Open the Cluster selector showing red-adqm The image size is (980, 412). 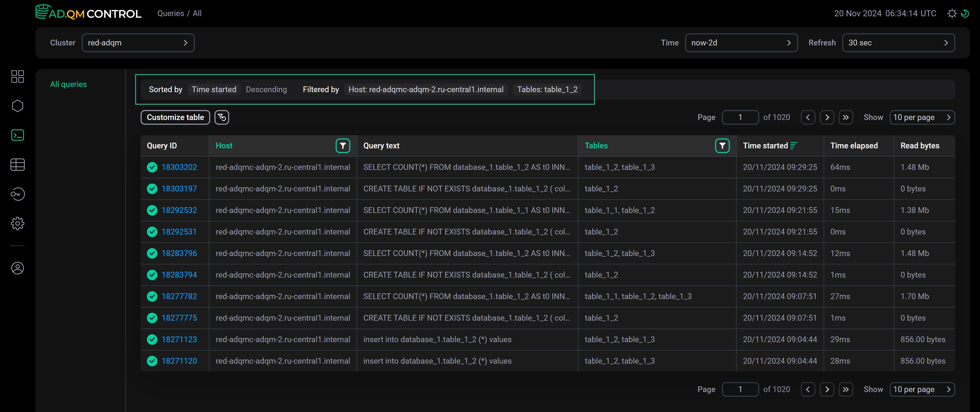coord(138,43)
